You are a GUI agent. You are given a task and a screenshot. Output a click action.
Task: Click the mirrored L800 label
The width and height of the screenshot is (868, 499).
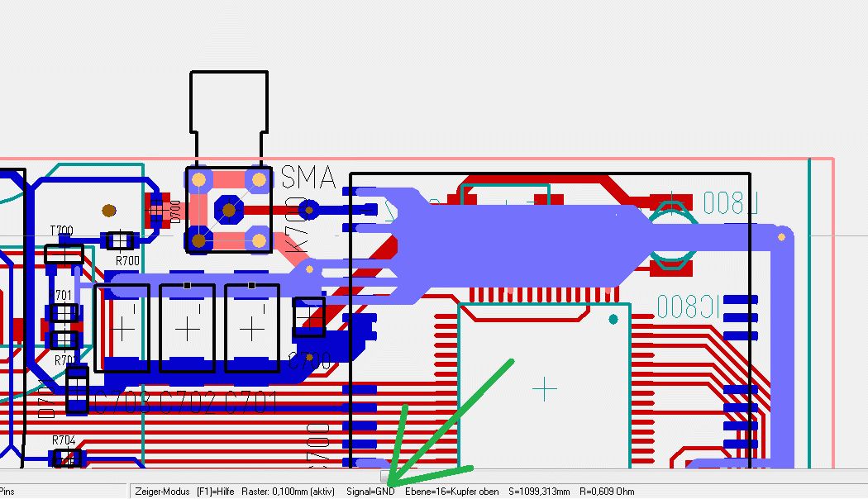click(x=730, y=203)
